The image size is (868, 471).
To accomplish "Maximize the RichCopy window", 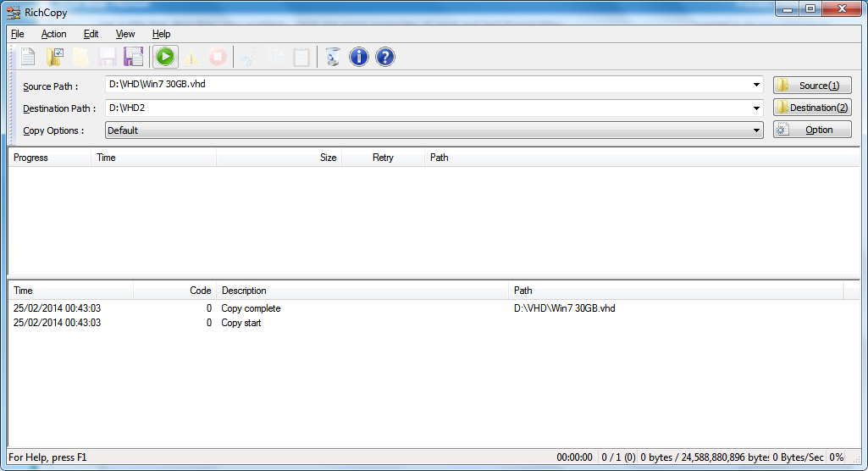I will [810, 8].
